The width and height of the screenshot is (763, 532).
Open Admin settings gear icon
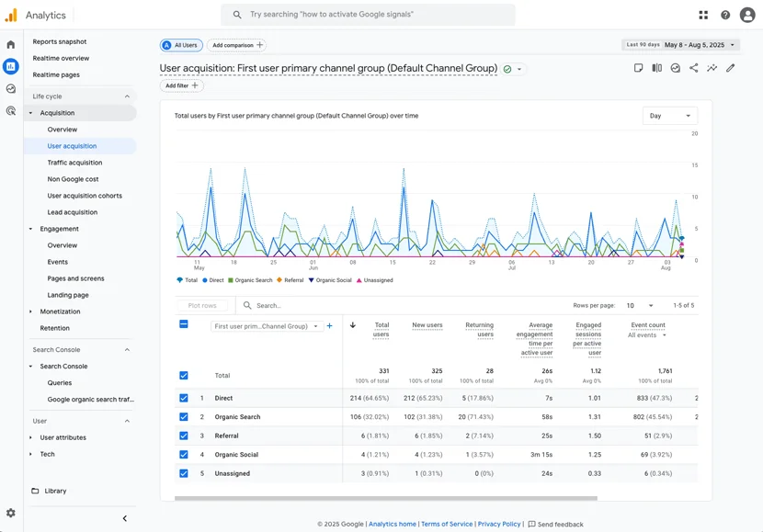point(11,513)
